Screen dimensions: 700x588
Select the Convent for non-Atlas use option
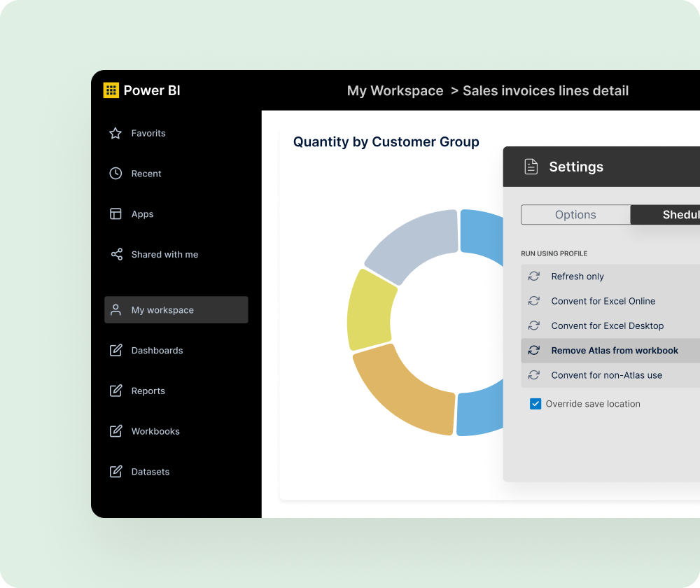click(x=606, y=375)
